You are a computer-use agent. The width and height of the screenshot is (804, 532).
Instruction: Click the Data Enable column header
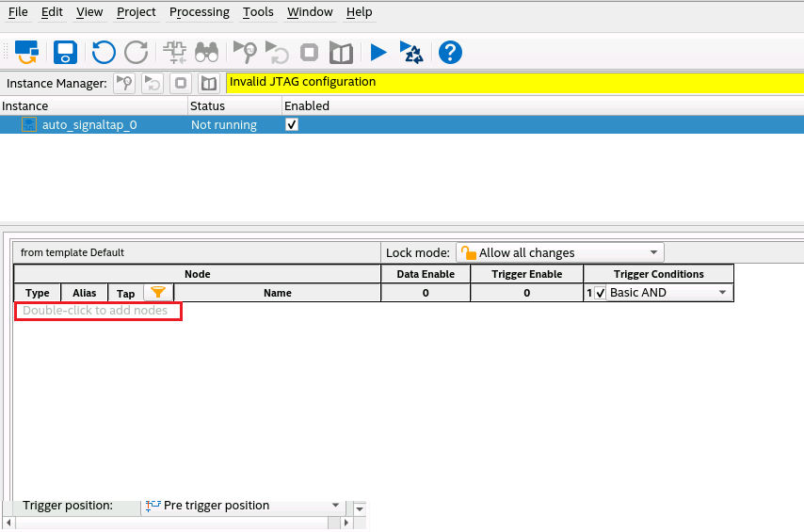(x=425, y=274)
